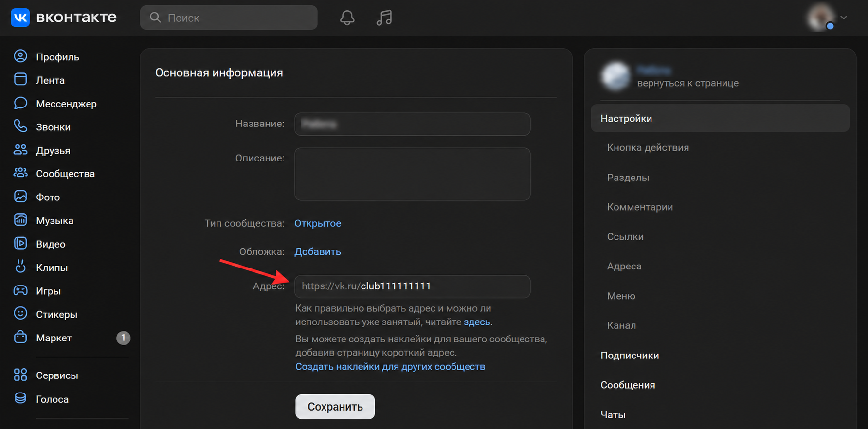Image resolution: width=868 pixels, height=429 pixels.
Task: Open Комментарии settings
Action: point(640,207)
